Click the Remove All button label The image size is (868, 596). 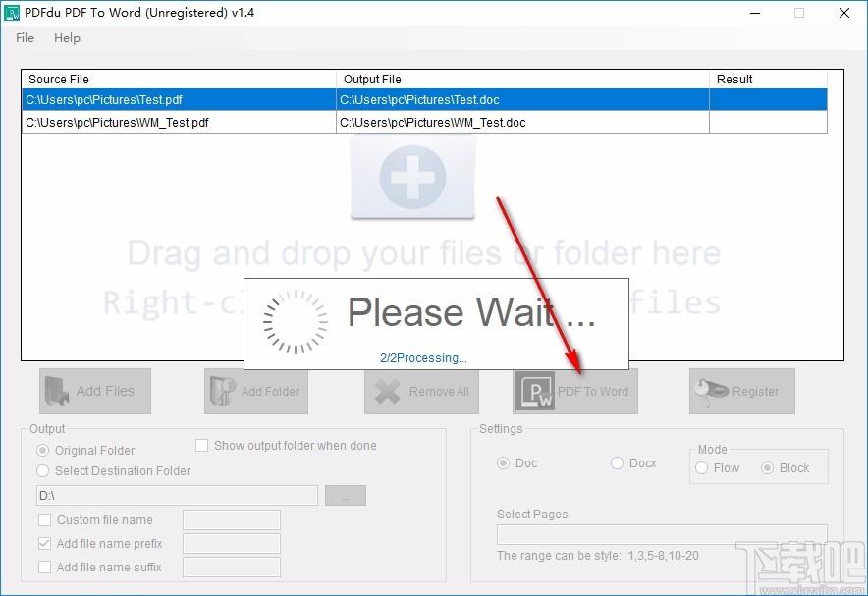439,391
